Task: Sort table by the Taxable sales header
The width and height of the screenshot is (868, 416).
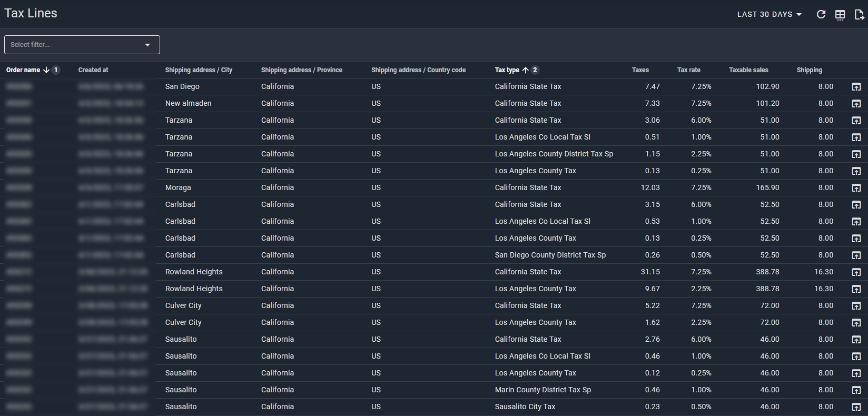Action: pyautogui.click(x=748, y=70)
